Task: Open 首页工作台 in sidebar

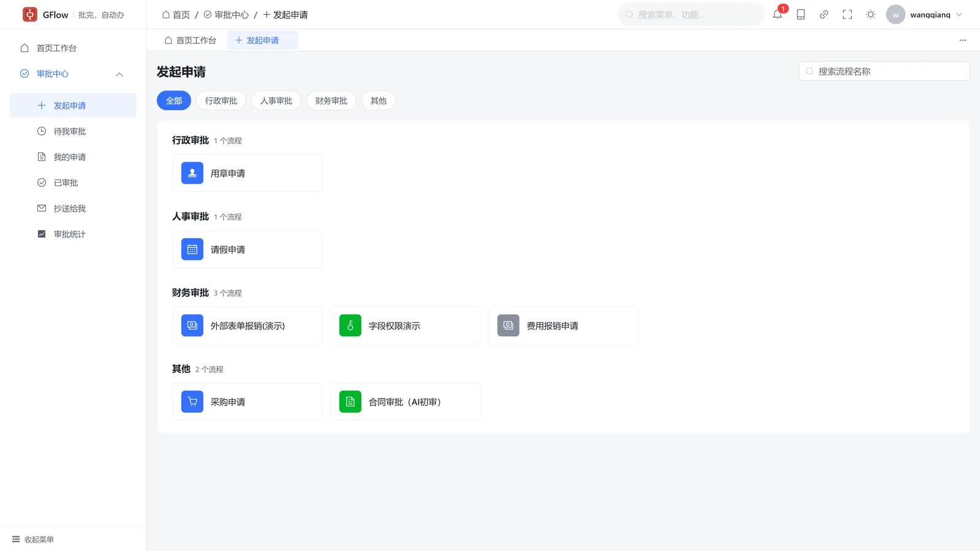Action: tap(73, 48)
